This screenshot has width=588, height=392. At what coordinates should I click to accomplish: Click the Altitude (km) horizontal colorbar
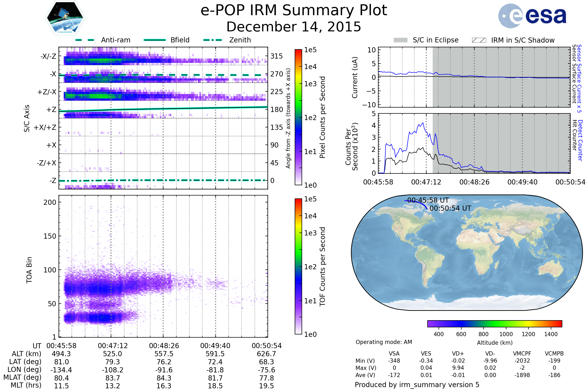pos(494,324)
